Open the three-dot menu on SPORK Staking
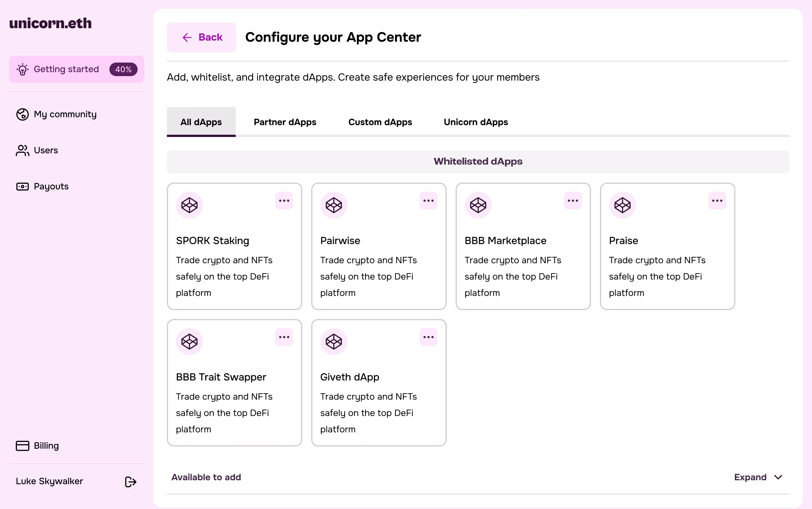The width and height of the screenshot is (812, 509). (x=284, y=201)
